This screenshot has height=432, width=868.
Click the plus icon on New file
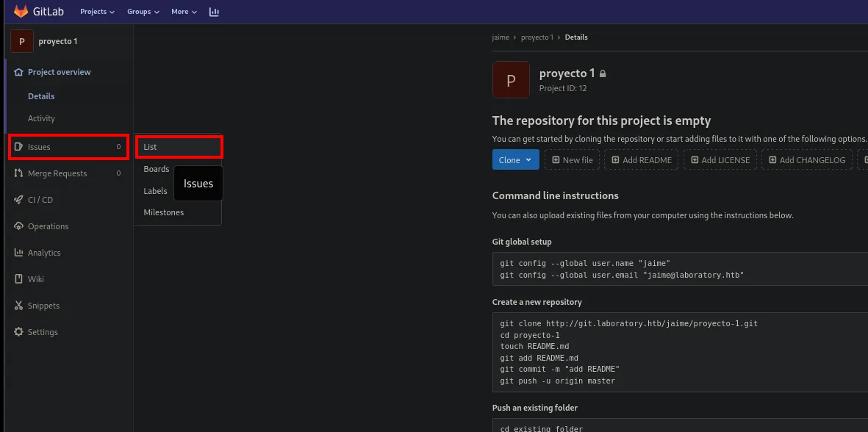tap(556, 160)
